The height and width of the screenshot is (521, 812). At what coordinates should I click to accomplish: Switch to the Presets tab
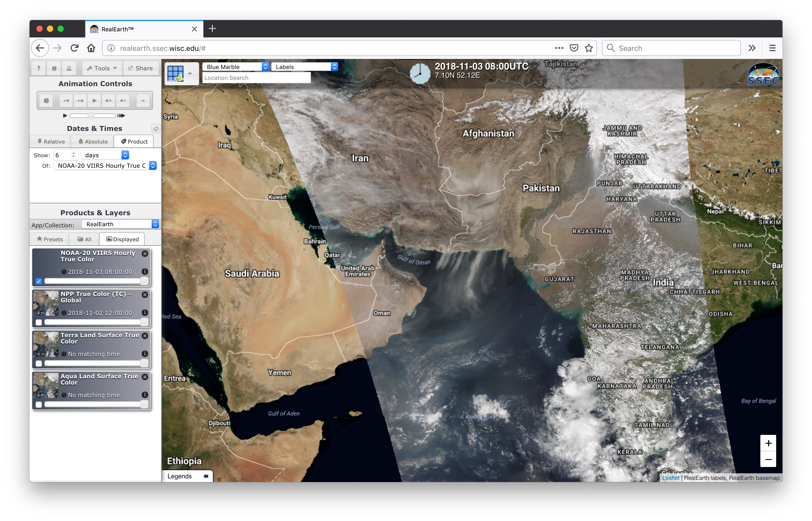(50, 239)
